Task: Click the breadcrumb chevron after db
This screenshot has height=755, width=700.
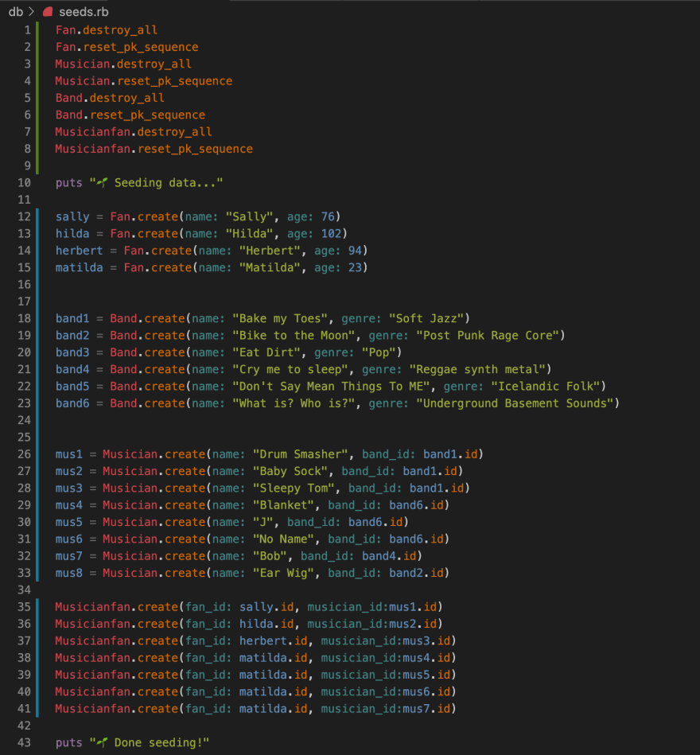Action: coord(32,12)
